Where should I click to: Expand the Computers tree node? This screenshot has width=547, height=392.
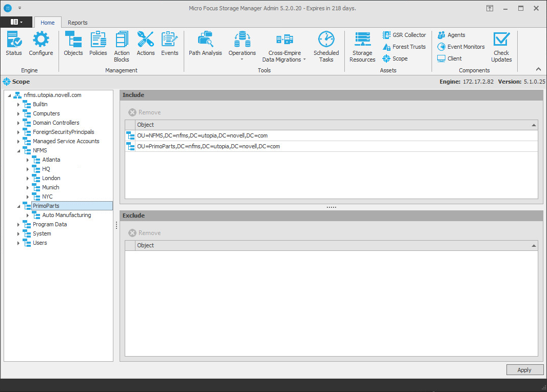pyautogui.click(x=18, y=114)
